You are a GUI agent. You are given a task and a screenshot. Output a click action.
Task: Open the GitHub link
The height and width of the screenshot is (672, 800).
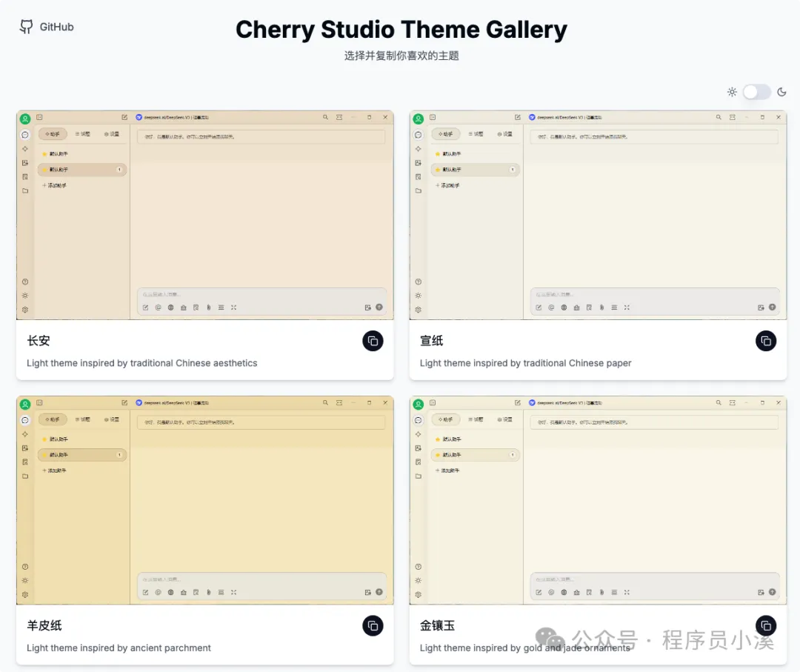pos(47,27)
